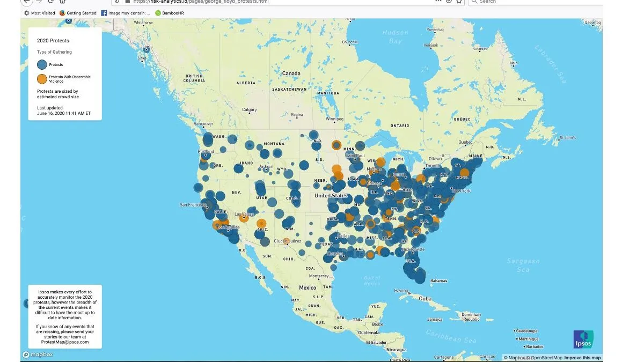Screen dimensions: 644x362
Task: Open the Facebook image bookmark
Action: (126, 13)
